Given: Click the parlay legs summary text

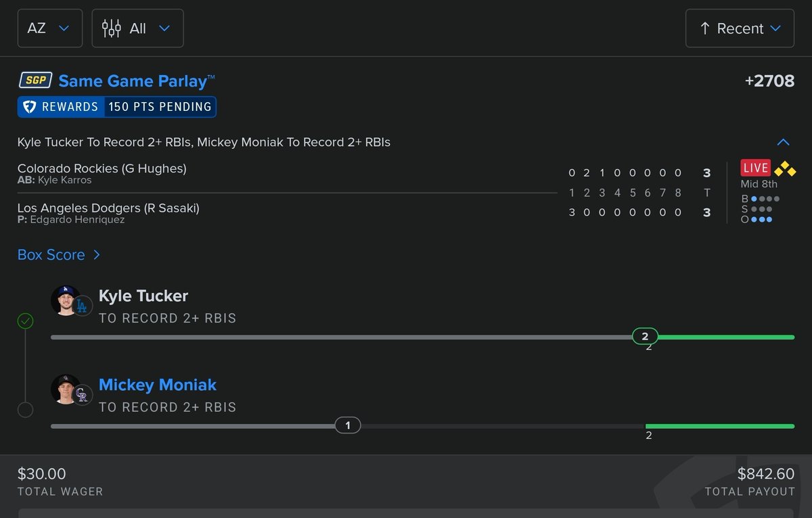Looking at the screenshot, I should coord(204,143).
